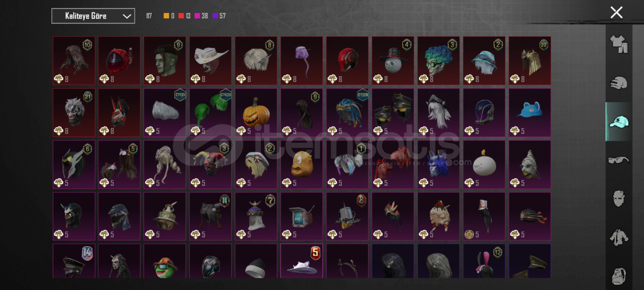The width and height of the screenshot is (644, 290).
Task: Pick the green-haired clown mask item
Action: 438,61
